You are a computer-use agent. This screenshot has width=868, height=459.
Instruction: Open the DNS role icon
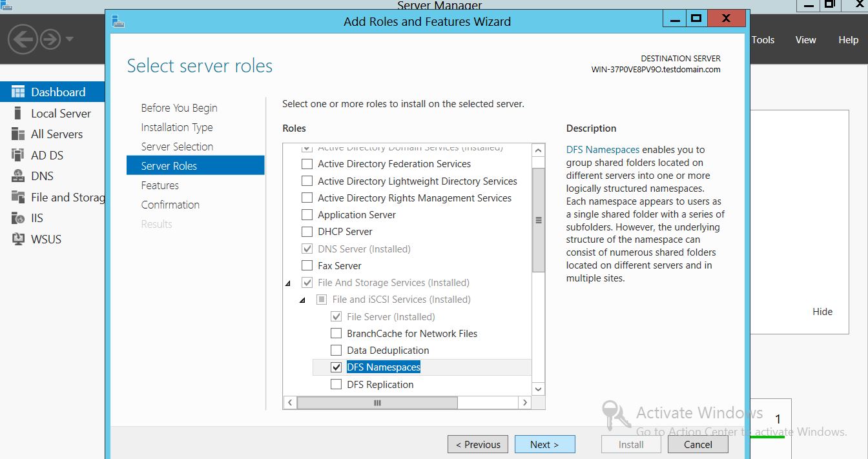pyautogui.click(x=18, y=176)
